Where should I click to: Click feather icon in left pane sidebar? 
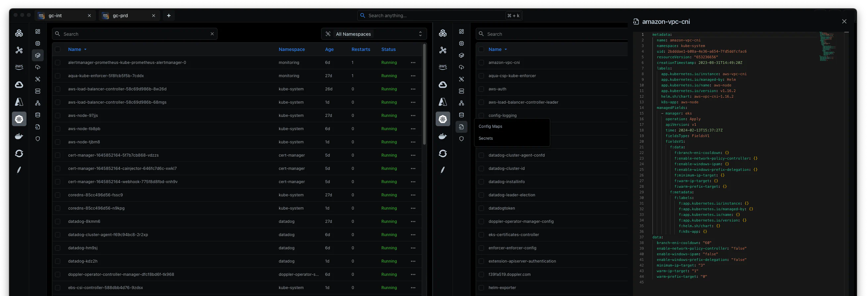19,170
